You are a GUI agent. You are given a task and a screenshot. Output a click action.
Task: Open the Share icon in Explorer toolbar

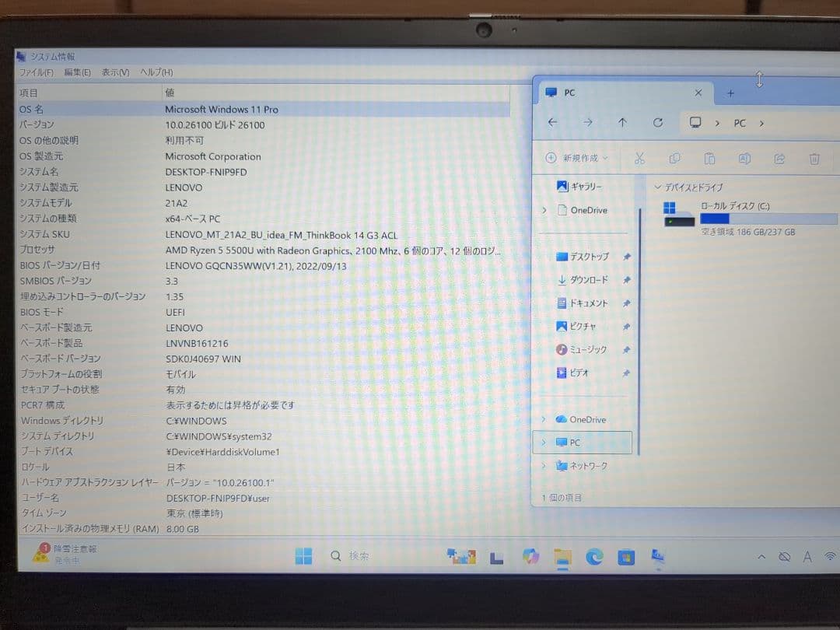pos(779,158)
